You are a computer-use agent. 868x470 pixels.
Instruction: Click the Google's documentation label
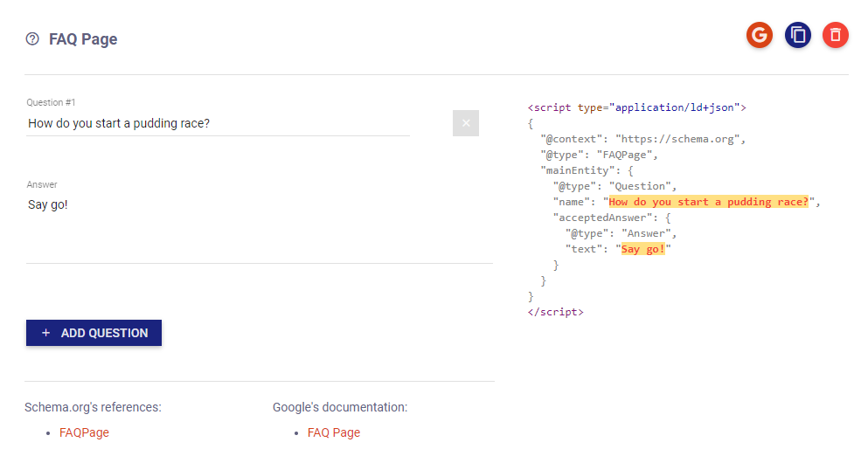click(x=340, y=407)
